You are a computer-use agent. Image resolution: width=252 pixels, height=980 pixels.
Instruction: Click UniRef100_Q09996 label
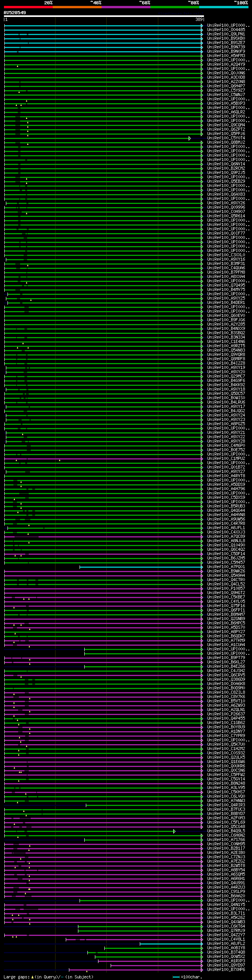pos(226,207)
